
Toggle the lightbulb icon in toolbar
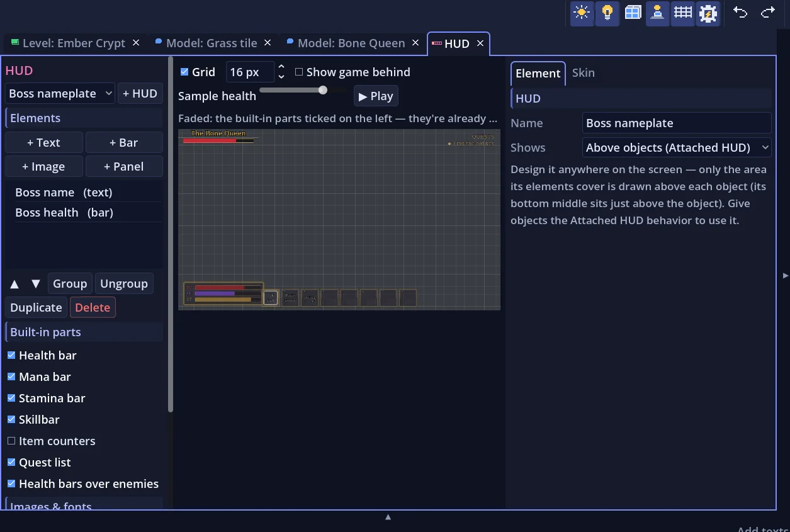(607, 13)
